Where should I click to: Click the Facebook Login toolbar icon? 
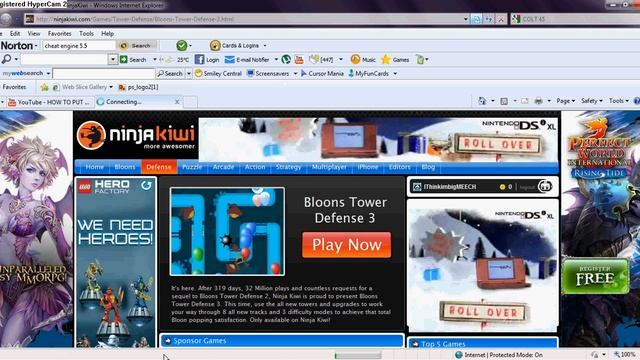click(199, 60)
